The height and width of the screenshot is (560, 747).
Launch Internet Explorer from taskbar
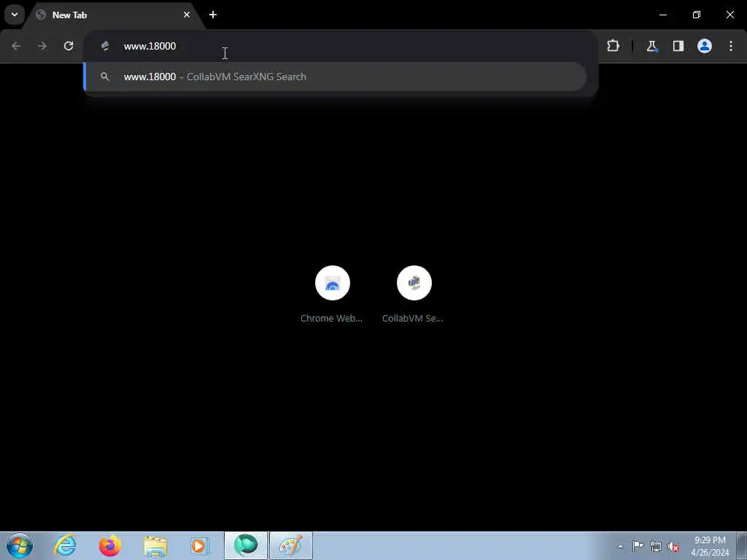click(x=65, y=545)
